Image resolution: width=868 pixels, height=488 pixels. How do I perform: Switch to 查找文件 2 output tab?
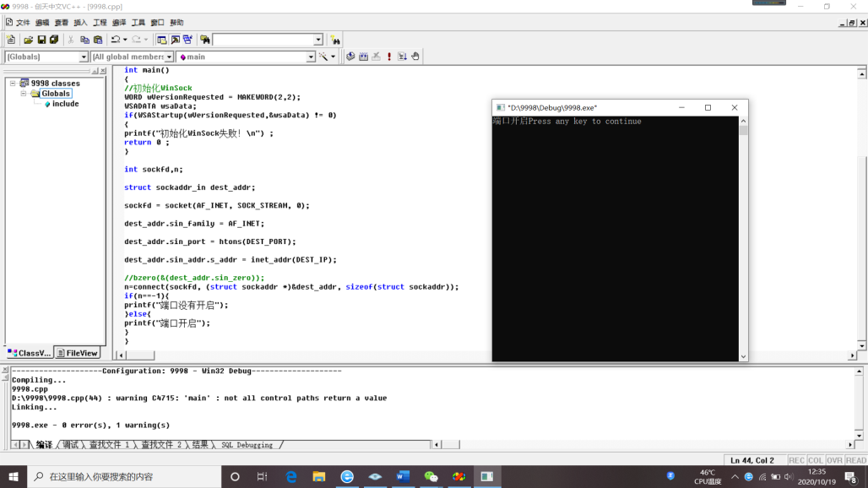(x=161, y=445)
